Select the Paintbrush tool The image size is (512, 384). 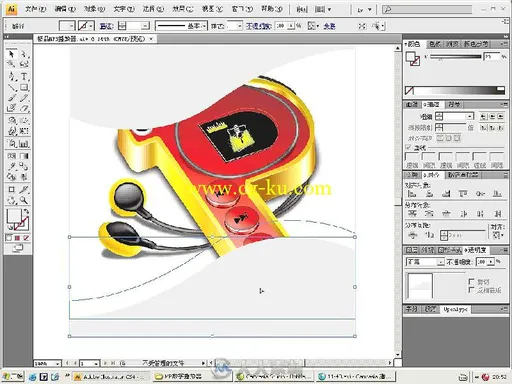[12, 98]
